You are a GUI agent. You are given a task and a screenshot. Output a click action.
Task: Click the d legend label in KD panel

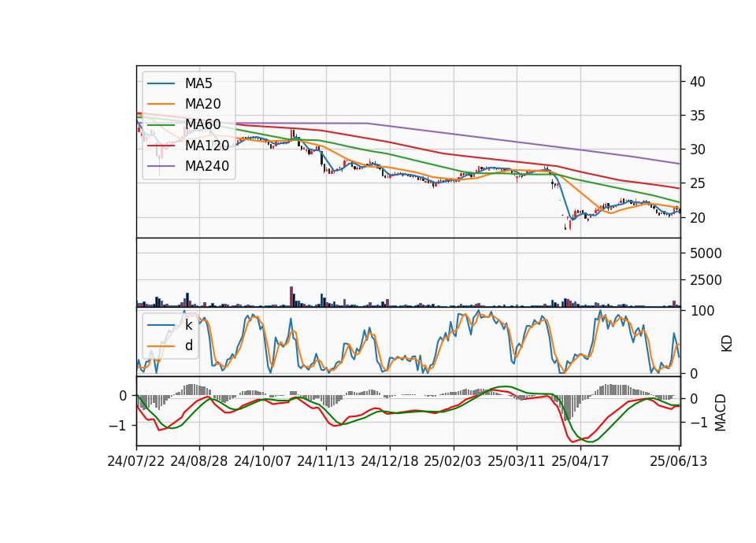[x=189, y=345]
